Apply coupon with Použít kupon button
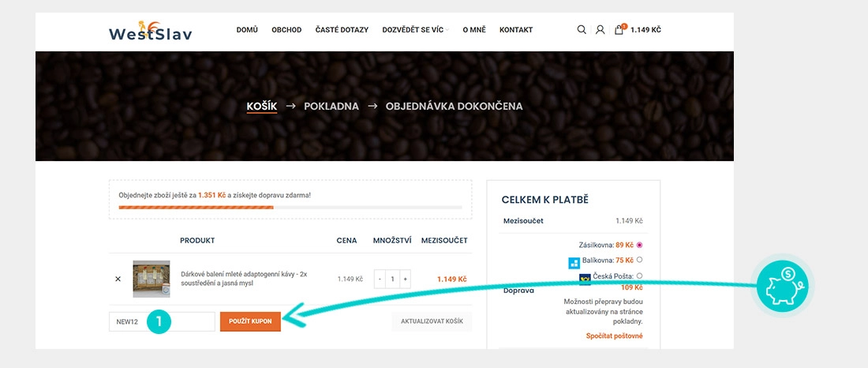The image size is (868, 368). [x=250, y=321]
